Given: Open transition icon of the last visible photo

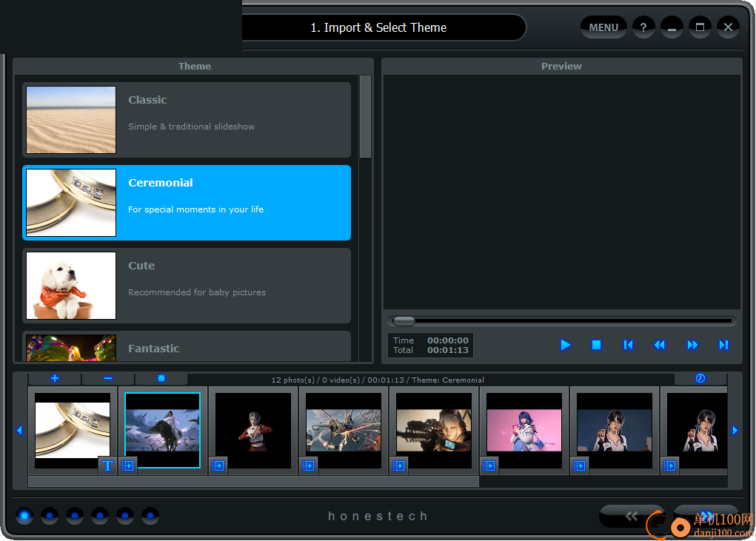Looking at the screenshot, I should (669, 466).
